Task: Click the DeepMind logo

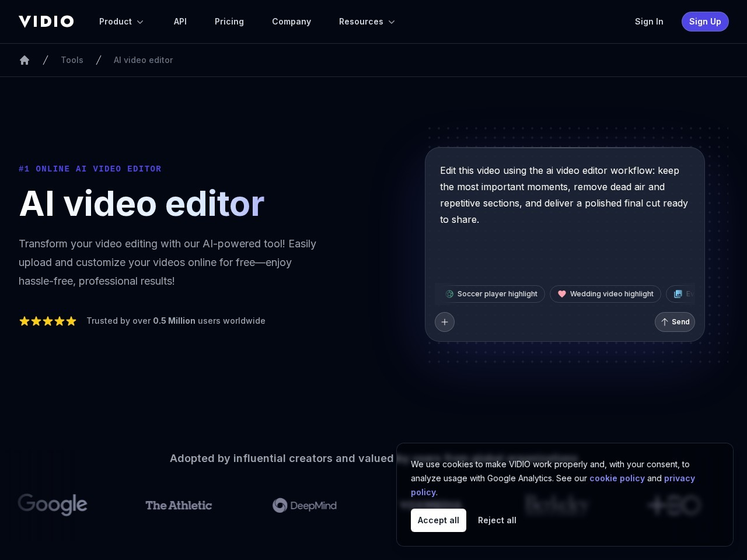Action: pos(305,505)
